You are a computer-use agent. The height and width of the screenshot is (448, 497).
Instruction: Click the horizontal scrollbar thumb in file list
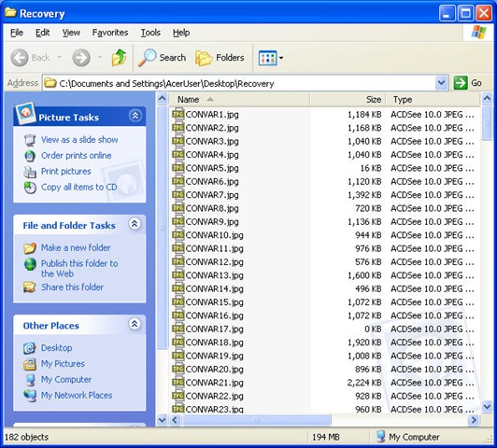(257, 420)
